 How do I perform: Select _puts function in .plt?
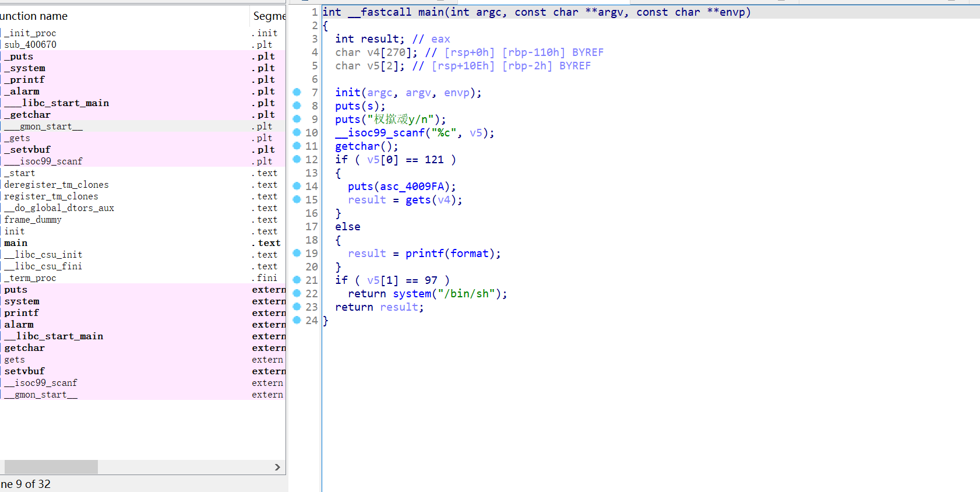tap(143, 57)
